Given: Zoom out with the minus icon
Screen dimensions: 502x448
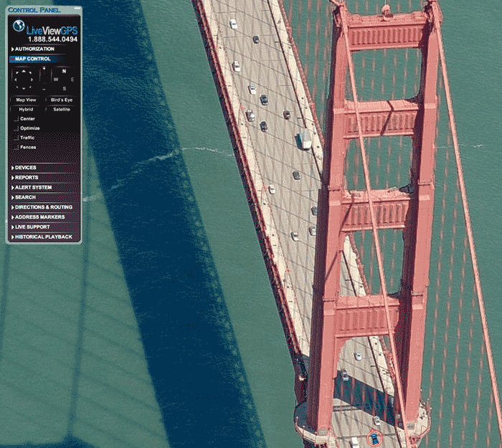Looking at the screenshot, I should coord(44,89).
